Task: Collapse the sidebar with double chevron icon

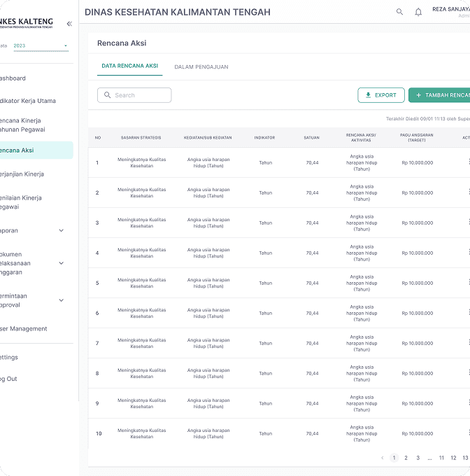Action: (69, 24)
